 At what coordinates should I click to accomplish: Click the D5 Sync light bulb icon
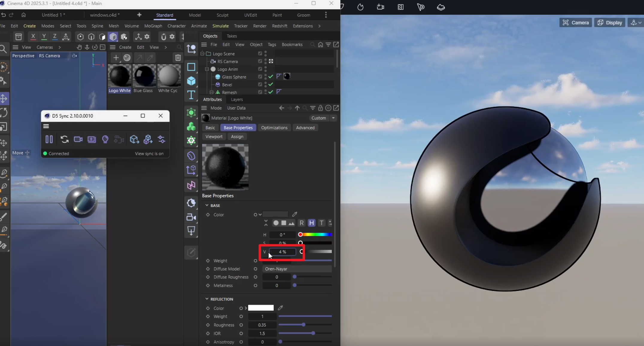pos(105,139)
